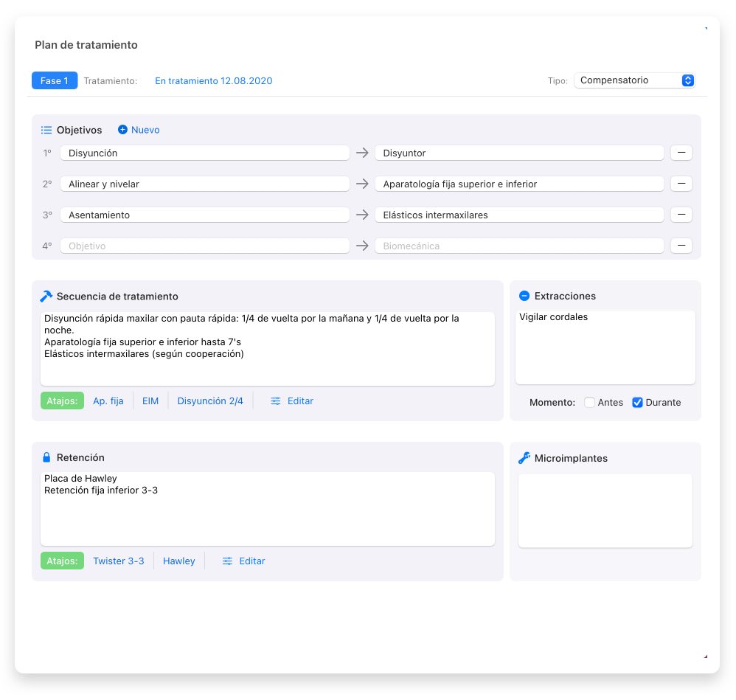Click the Disyuntor biomechanics field
736x700 pixels.
click(x=519, y=153)
